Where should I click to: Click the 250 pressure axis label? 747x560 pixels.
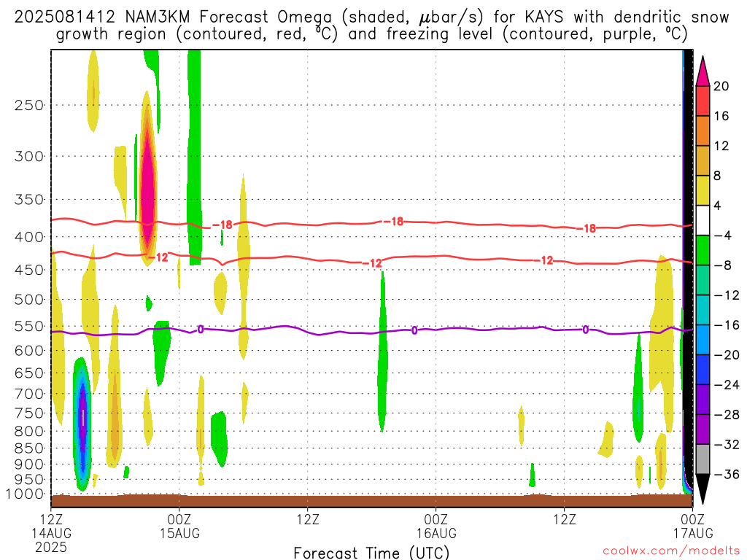(x=29, y=105)
